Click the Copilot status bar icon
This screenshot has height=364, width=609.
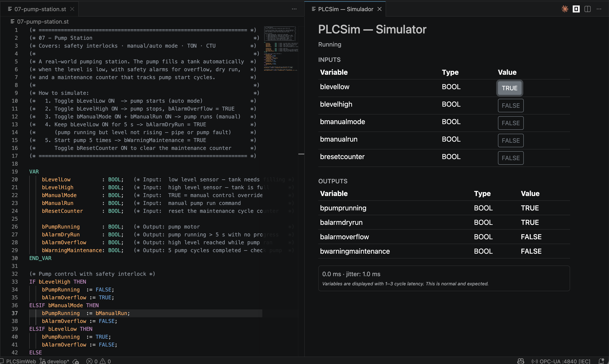click(x=521, y=361)
